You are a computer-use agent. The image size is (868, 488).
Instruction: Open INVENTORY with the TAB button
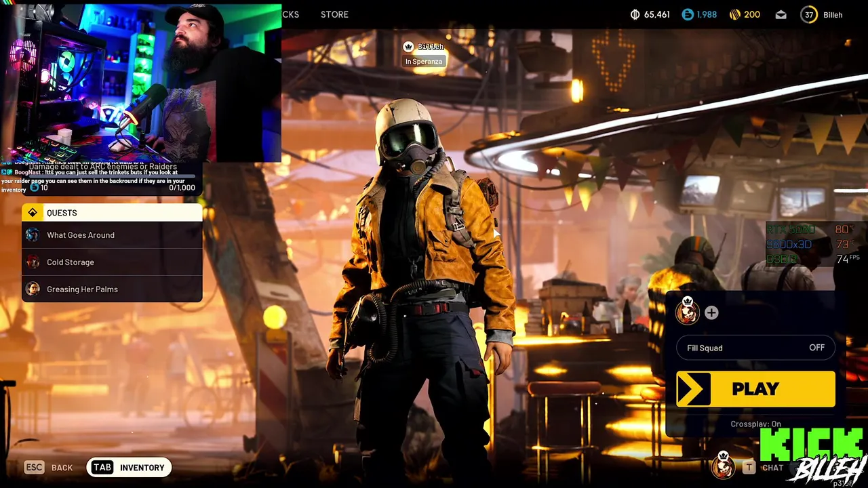point(129,467)
